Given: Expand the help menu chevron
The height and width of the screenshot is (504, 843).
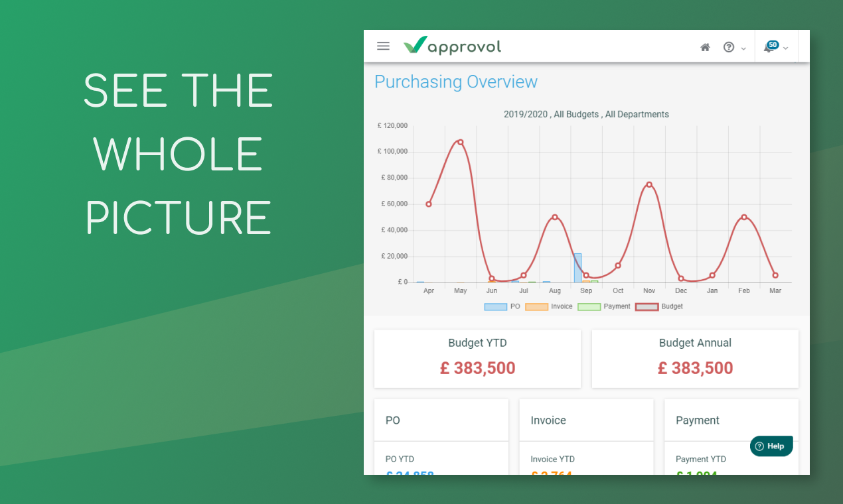Looking at the screenshot, I should [x=743, y=48].
